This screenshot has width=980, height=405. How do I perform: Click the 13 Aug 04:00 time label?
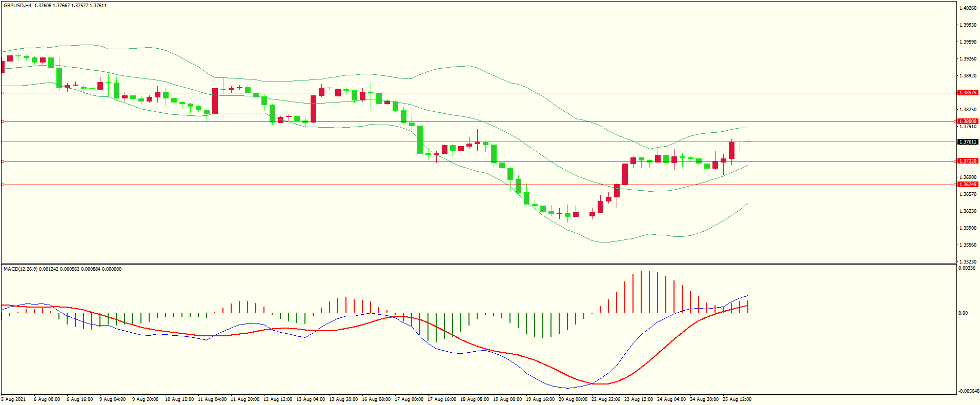(x=311, y=399)
